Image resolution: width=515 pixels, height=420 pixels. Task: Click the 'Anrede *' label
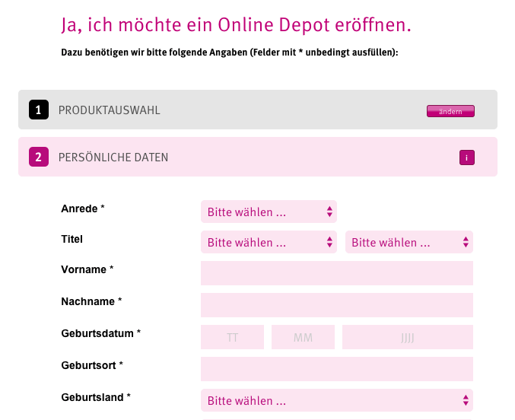coord(83,208)
